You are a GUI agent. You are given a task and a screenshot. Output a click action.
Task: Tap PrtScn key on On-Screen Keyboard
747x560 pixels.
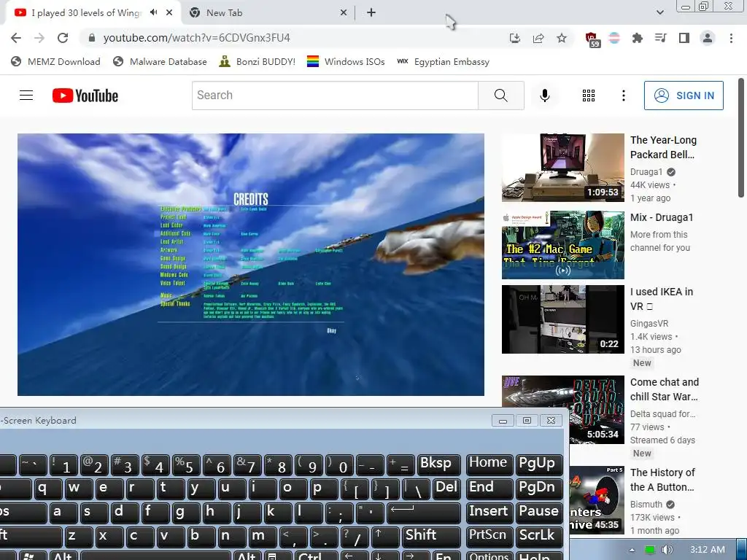tap(489, 536)
